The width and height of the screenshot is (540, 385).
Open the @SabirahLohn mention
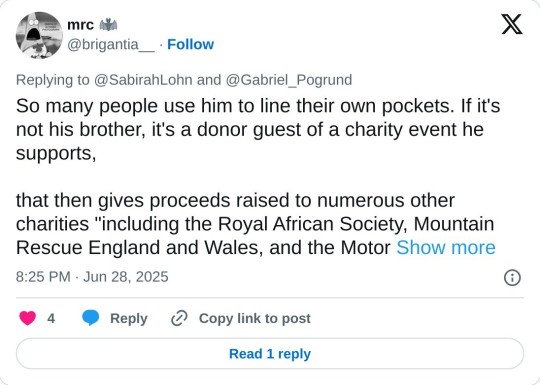(143, 80)
